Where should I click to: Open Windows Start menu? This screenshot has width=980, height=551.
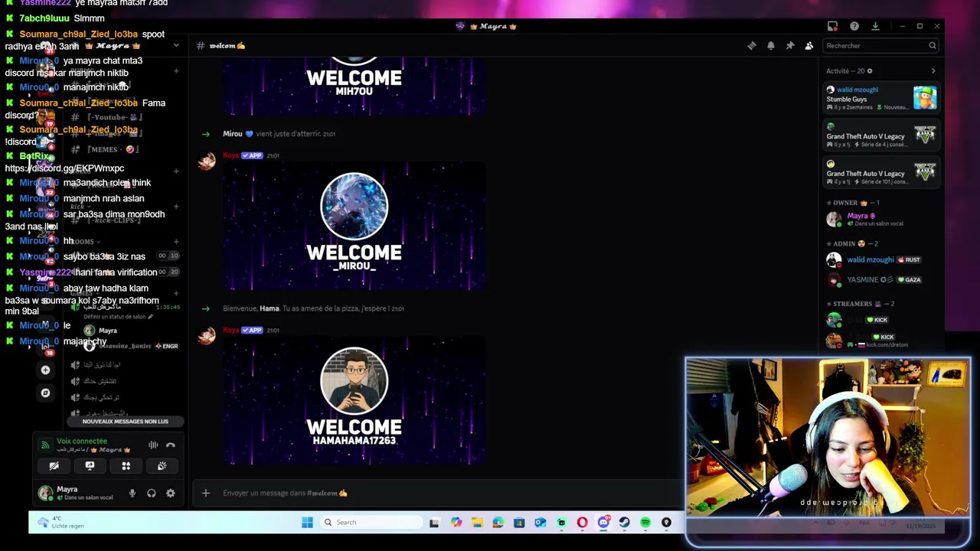307,523
